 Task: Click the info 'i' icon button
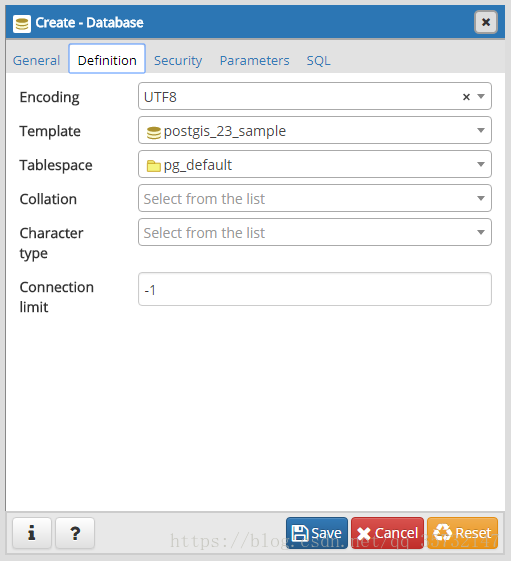32,533
